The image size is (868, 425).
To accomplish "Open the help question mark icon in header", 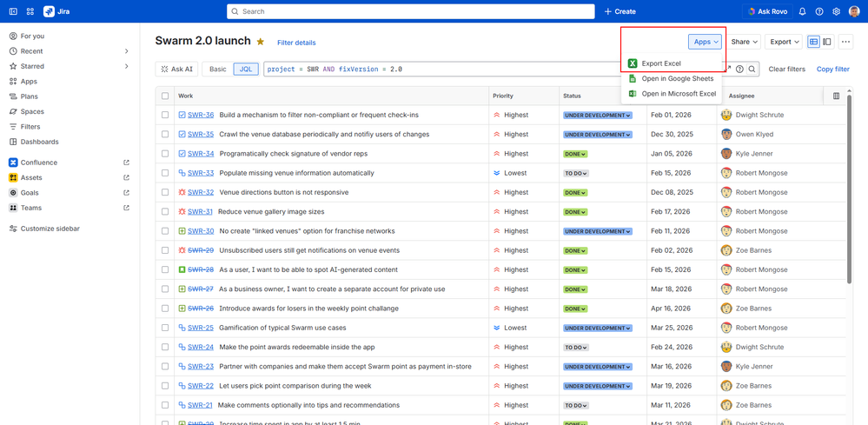I will (819, 11).
